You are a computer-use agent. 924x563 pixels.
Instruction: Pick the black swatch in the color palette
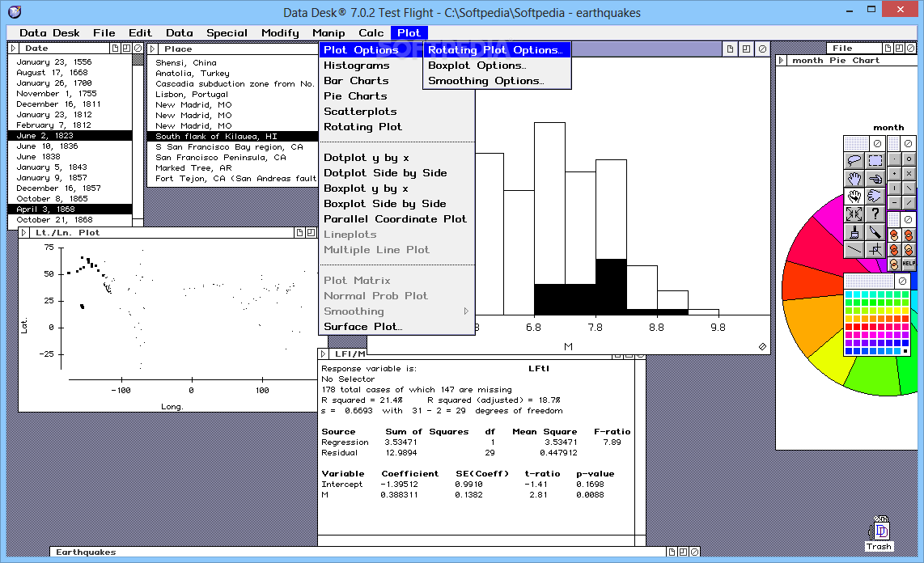coord(905,350)
